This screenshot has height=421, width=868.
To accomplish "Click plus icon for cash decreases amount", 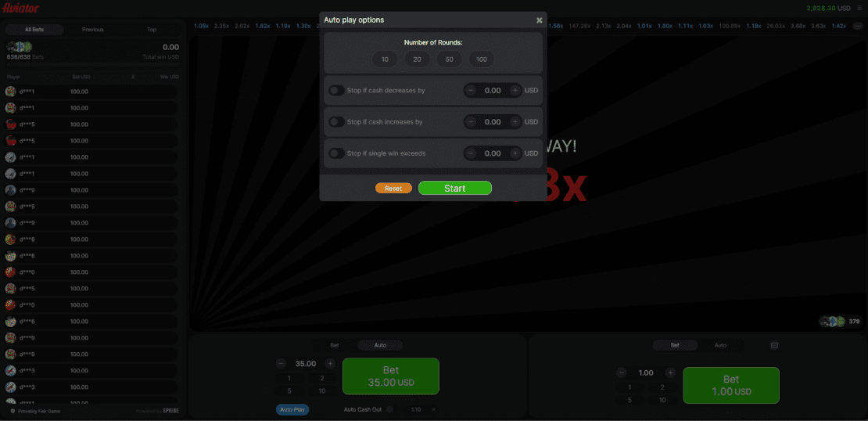I will click(x=515, y=91).
